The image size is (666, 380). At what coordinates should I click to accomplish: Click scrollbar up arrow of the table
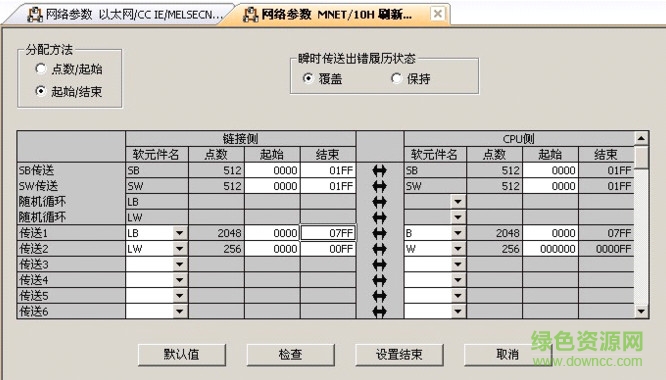pos(641,138)
